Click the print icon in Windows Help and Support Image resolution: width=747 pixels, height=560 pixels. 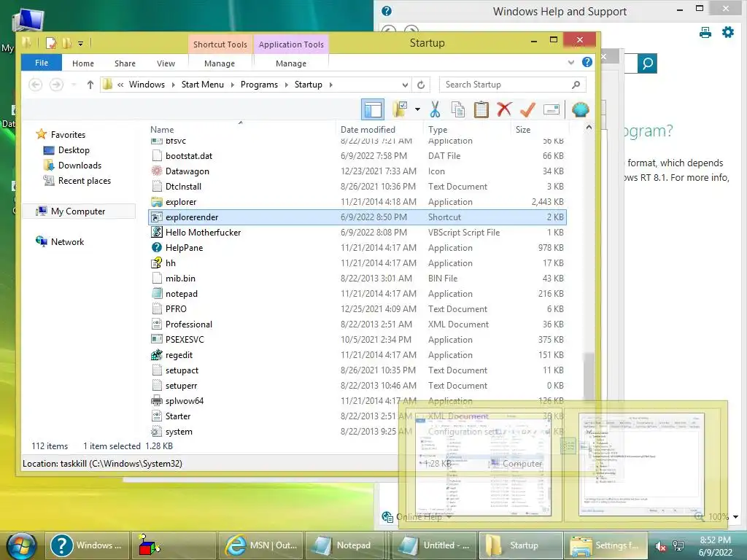point(705,32)
